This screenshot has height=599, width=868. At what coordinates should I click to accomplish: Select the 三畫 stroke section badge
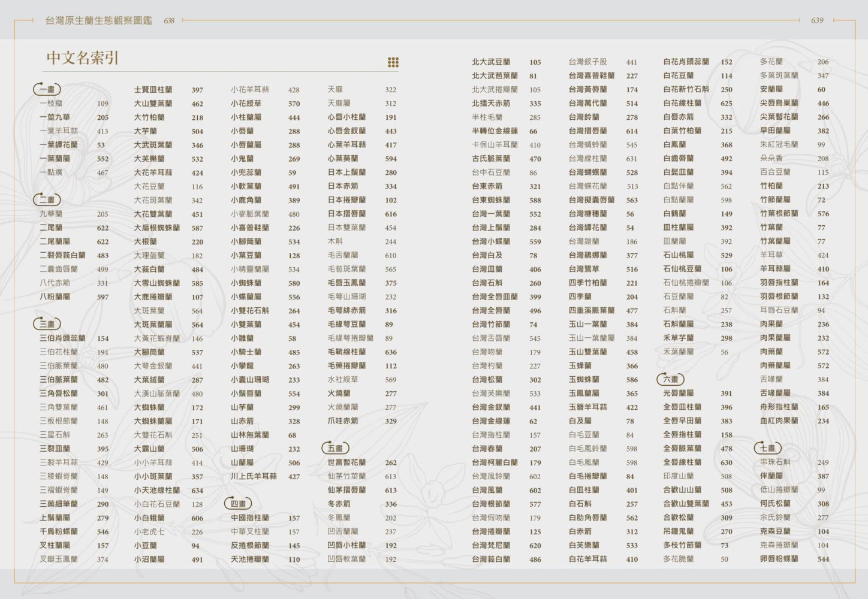pos(47,324)
